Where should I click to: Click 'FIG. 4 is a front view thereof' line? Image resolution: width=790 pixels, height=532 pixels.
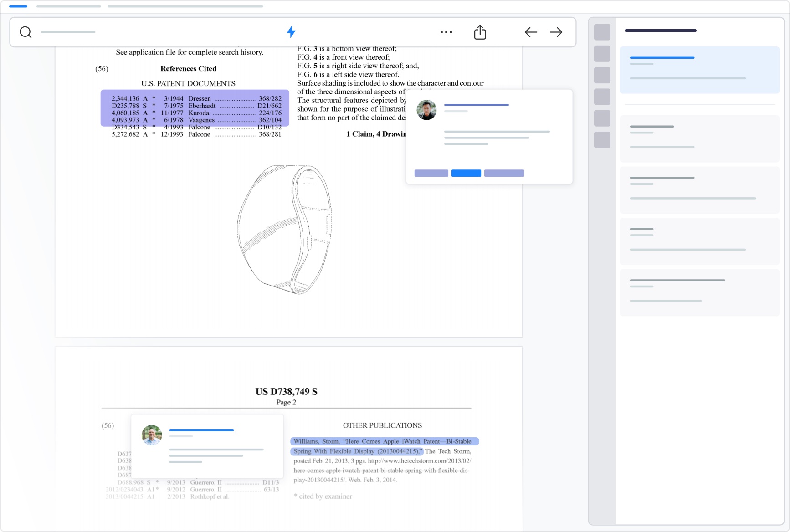(344, 57)
